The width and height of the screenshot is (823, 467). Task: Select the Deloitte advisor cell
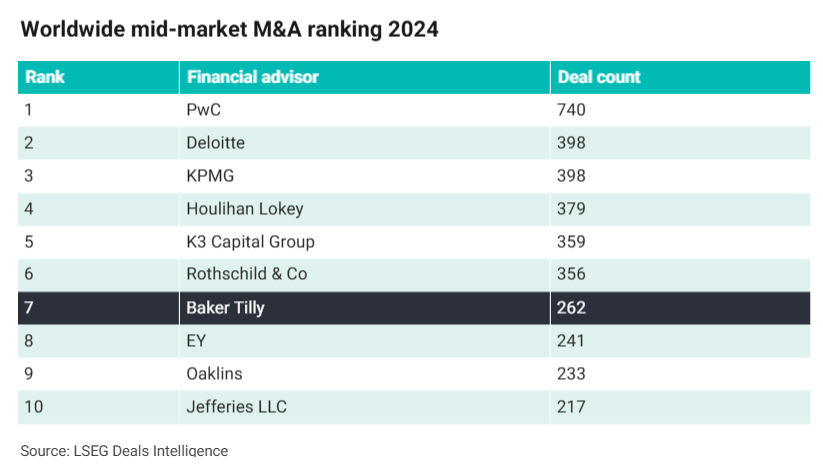pyautogui.click(x=215, y=143)
